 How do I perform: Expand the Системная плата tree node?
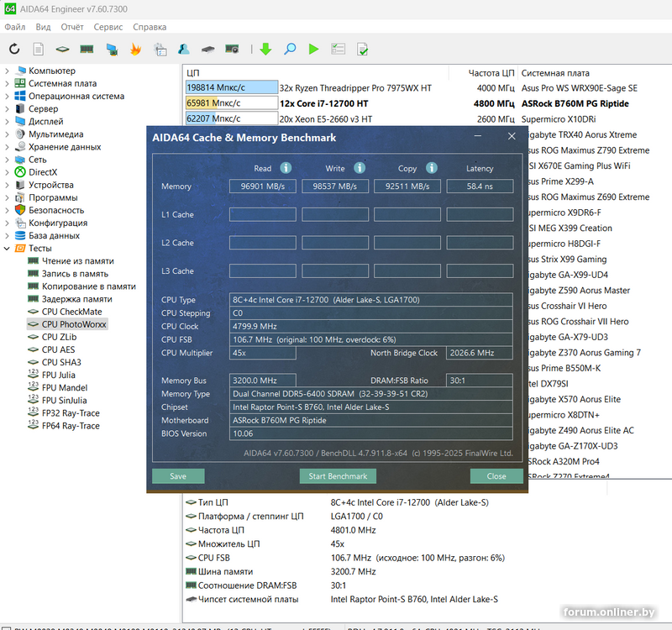point(7,83)
